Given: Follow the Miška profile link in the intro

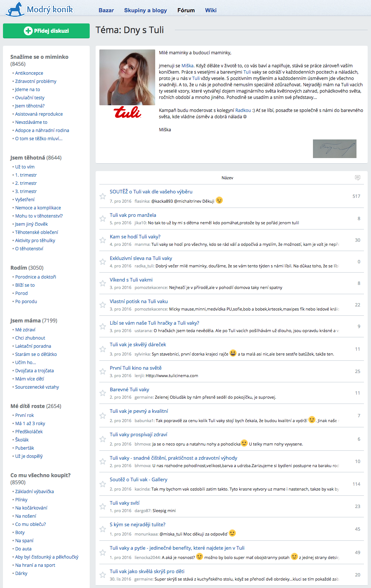Looking at the screenshot, I should tap(188, 66).
